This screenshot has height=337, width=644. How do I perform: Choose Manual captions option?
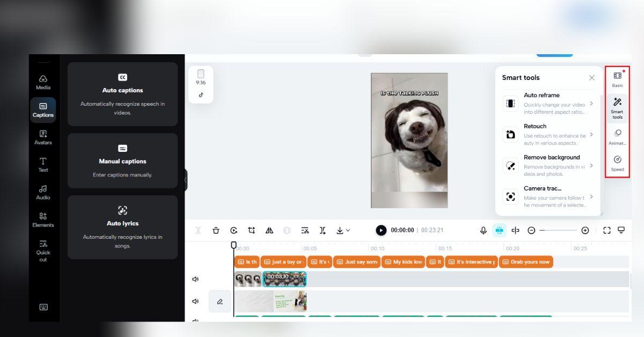[x=122, y=161]
